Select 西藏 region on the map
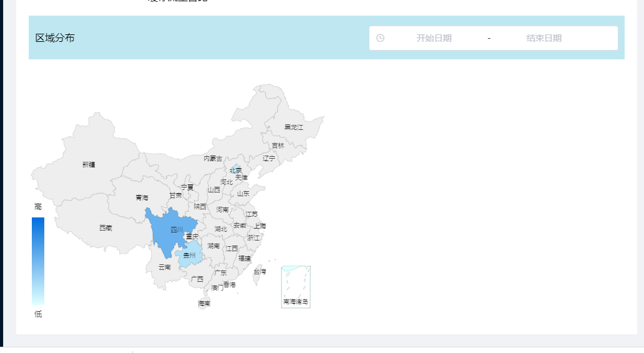This screenshot has width=644, height=353. click(x=105, y=228)
